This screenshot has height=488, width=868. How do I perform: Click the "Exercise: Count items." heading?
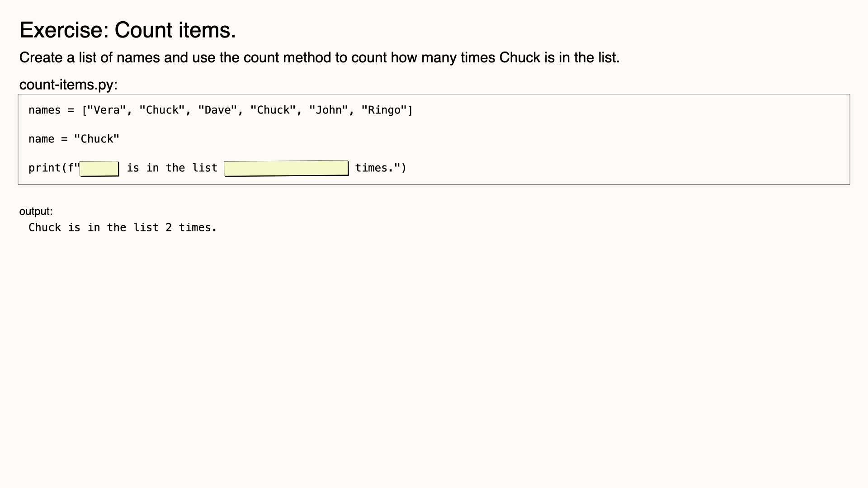127,30
